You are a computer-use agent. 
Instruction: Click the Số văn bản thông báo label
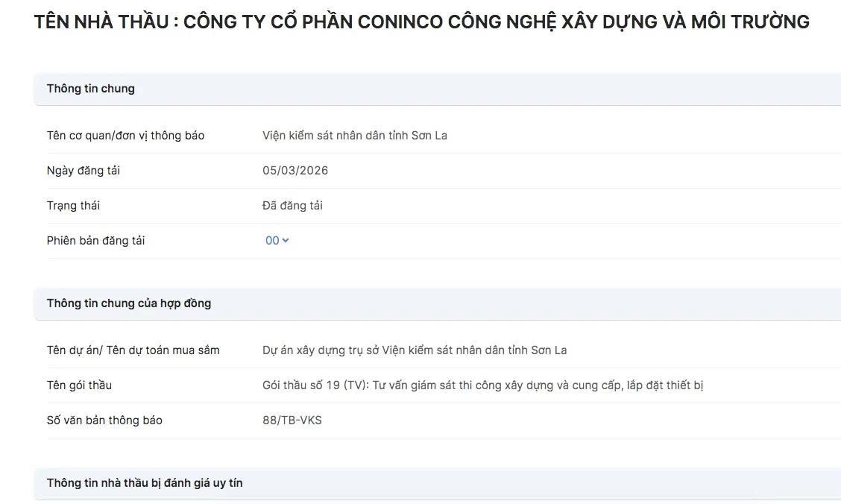pyautogui.click(x=104, y=420)
